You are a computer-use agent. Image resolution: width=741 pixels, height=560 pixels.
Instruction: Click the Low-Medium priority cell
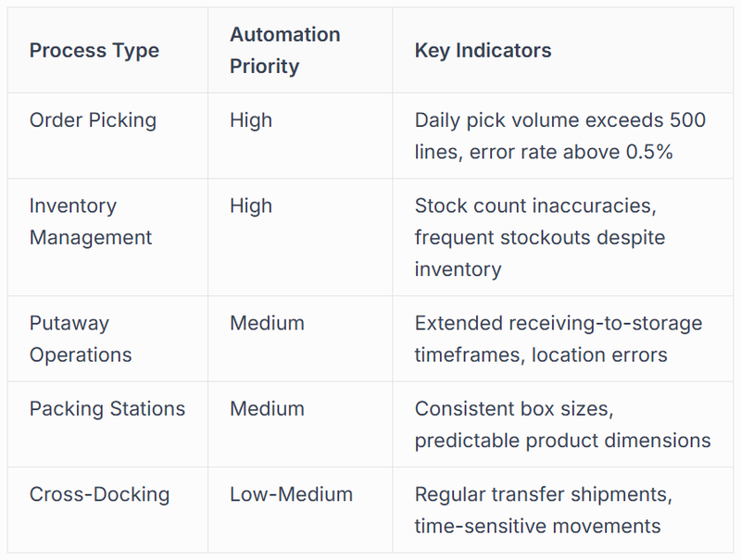click(x=291, y=494)
